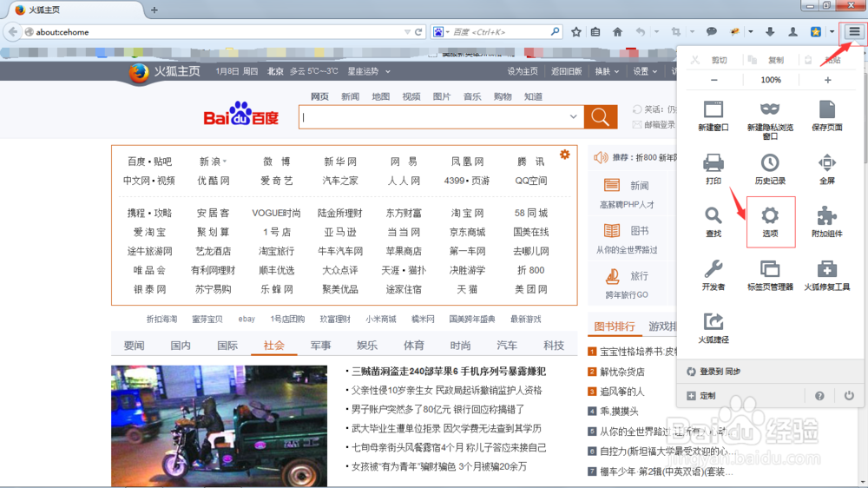Open the tricycle news photo thumbnail
The height and width of the screenshot is (488, 868).
pos(219,426)
